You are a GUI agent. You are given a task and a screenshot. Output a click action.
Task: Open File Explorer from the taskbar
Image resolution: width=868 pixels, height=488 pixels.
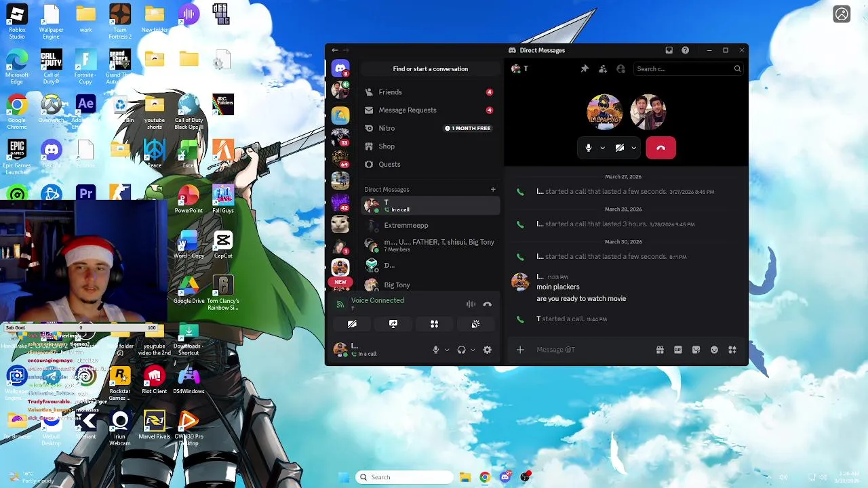click(x=465, y=477)
